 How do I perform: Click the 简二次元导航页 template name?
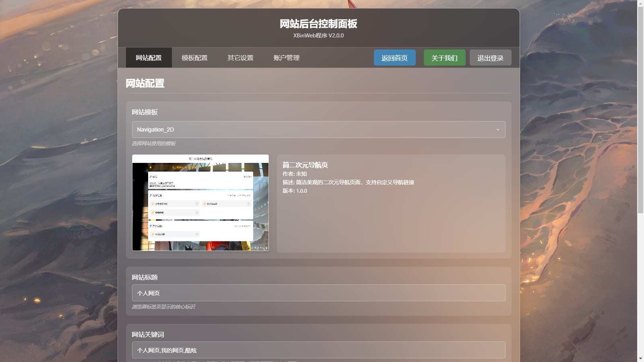point(305,165)
